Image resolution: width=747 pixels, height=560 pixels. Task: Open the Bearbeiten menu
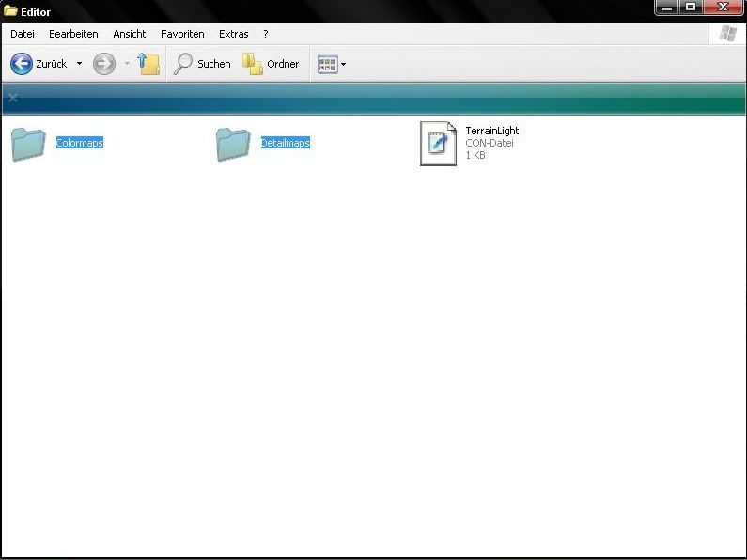[73, 34]
